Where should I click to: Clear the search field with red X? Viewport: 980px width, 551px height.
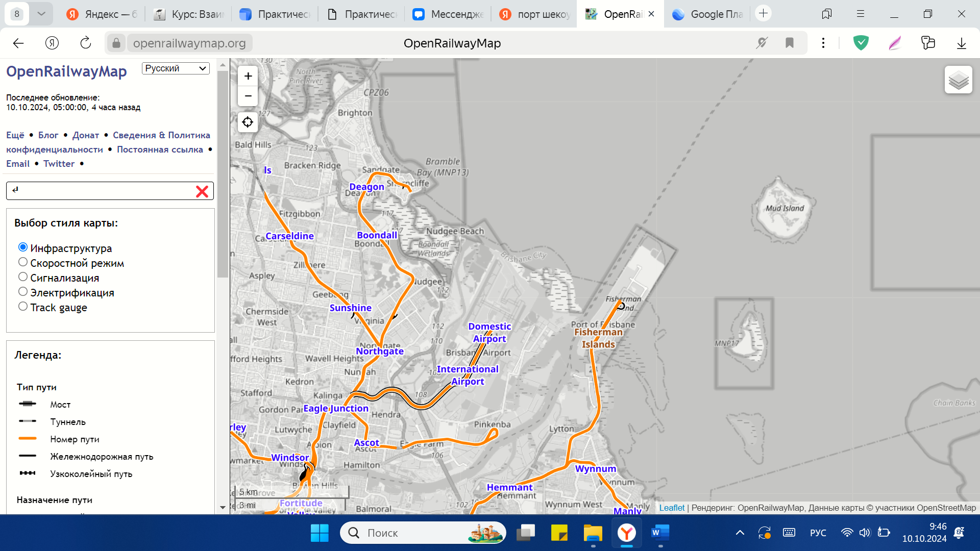[x=202, y=191]
